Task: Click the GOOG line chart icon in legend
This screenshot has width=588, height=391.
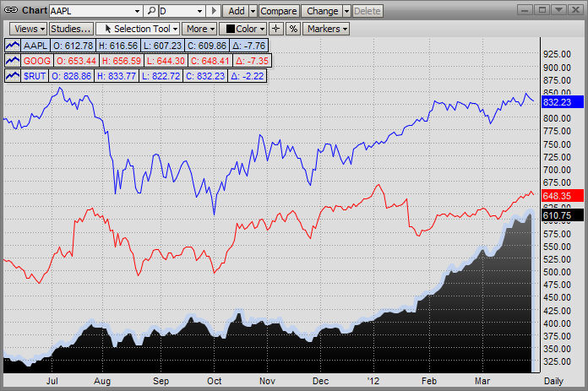Action: coord(13,60)
